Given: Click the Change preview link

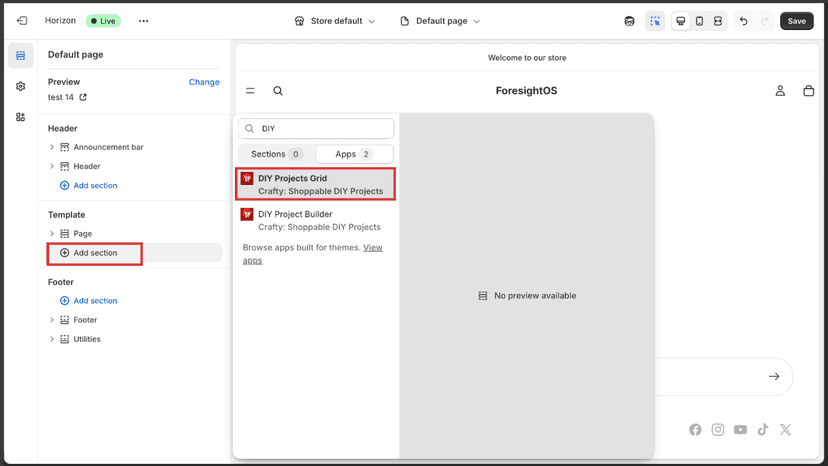Looking at the screenshot, I should tap(204, 82).
